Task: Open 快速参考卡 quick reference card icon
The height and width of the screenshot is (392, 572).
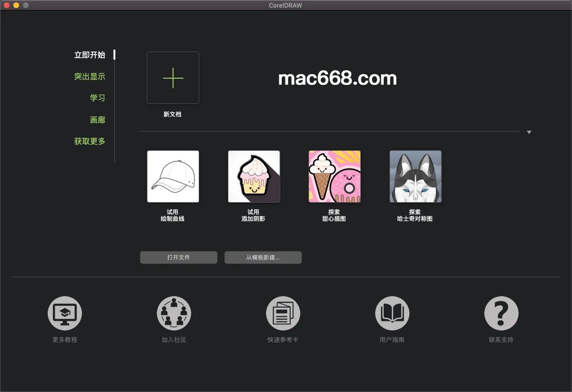Action: tap(283, 313)
